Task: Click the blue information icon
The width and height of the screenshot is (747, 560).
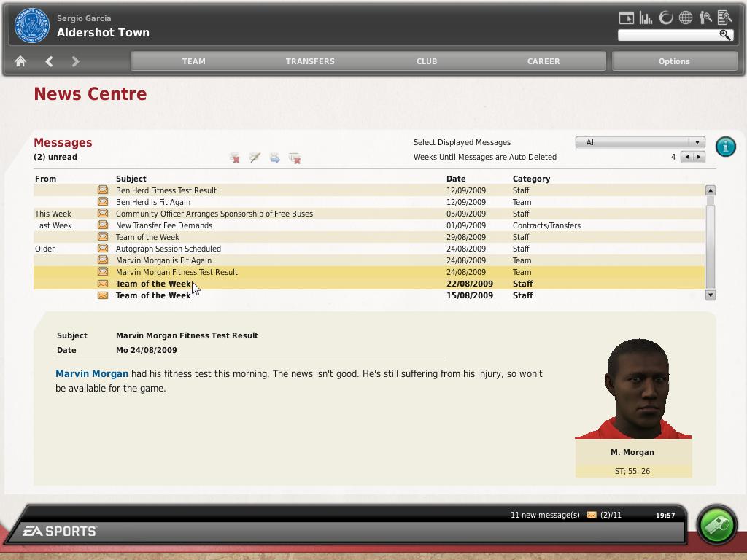Action: click(x=725, y=147)
